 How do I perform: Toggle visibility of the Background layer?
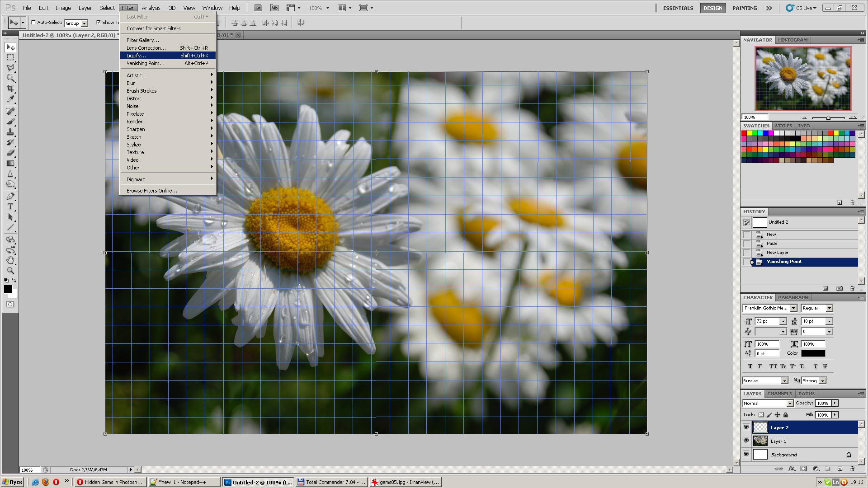(746, 455)
